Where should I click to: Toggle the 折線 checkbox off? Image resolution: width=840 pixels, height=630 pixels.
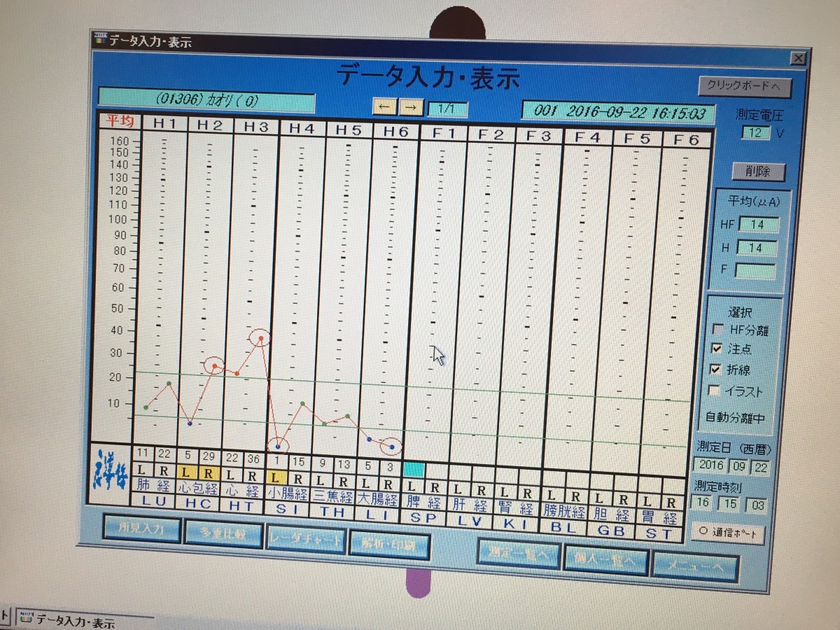pos(717,370)
